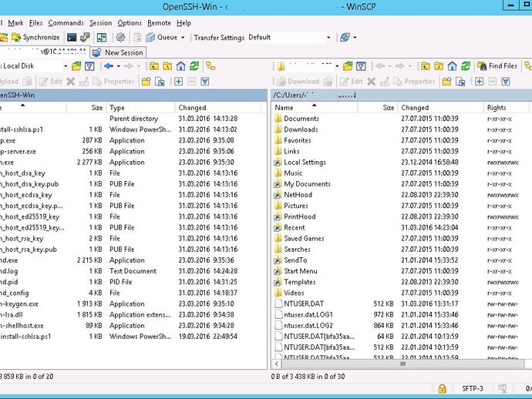
Task: Open the Files menu
Action: tap(35, 23)
